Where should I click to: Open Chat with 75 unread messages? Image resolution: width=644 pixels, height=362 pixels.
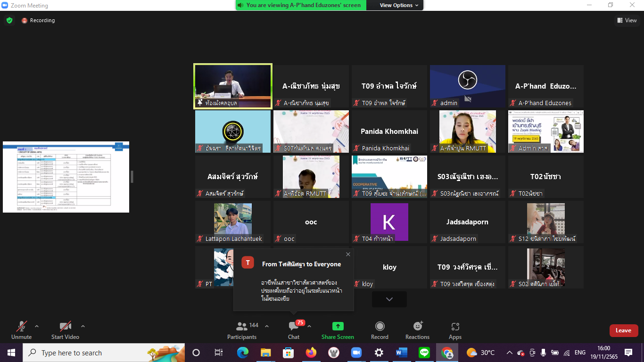click(x=294, y=326)
